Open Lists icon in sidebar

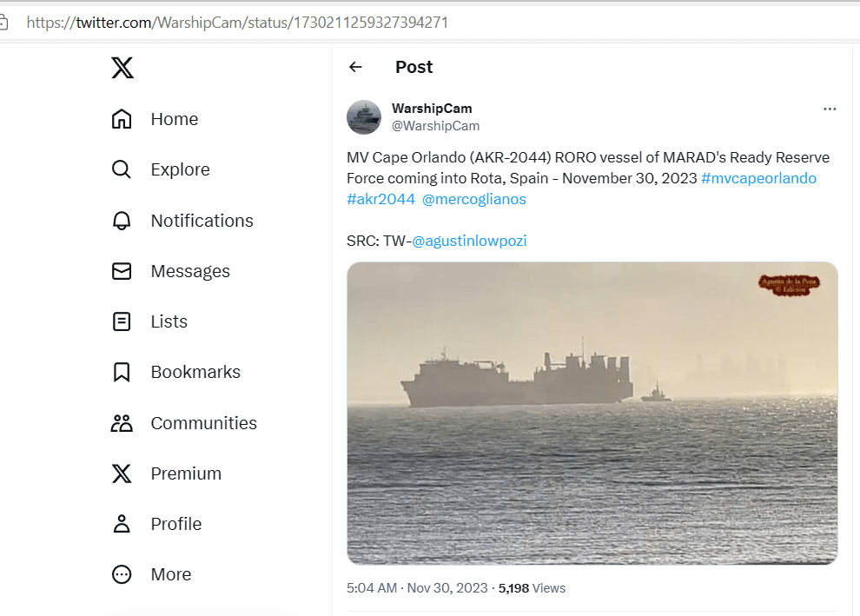click(122, 321)
